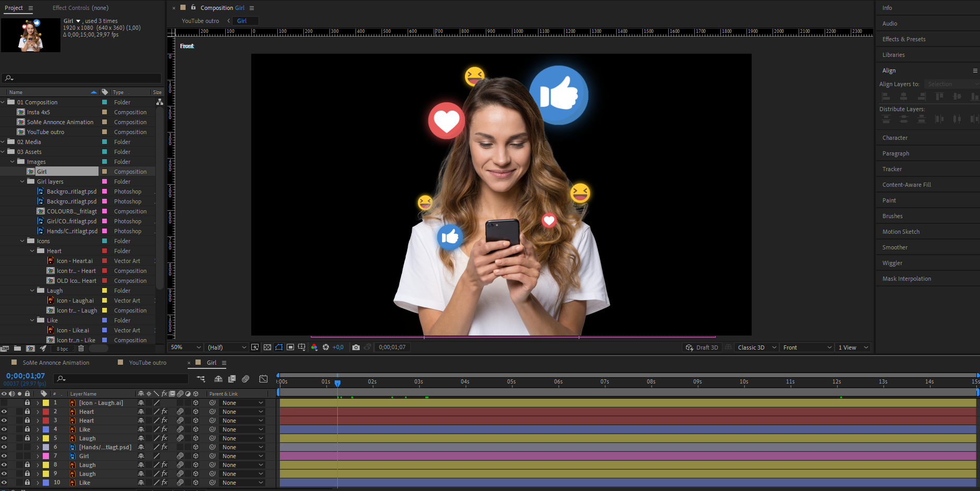Click label color swatch of layer 1
The height and width of the screenshot is (491, 980).
(46, 403)
